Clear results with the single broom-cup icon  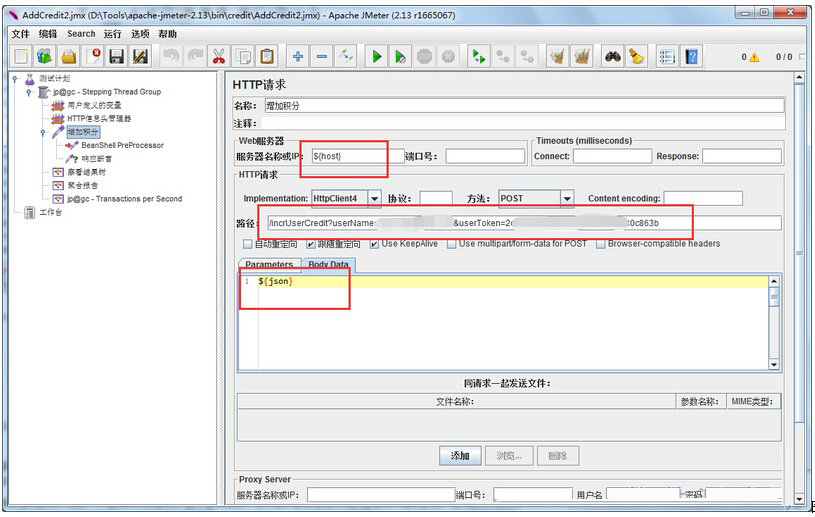[x=558, y=56]
